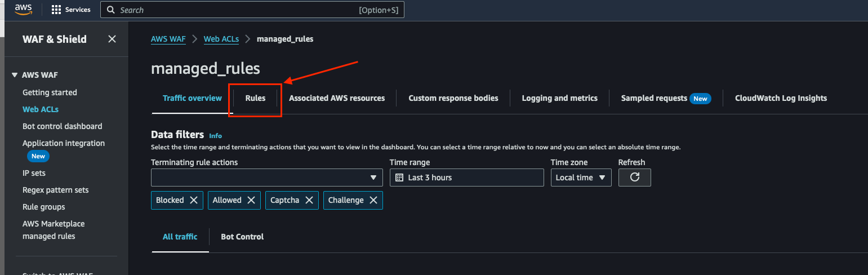Open Web ACLs in the sidebar
Screen dimensions: 868x275
coord(41,109)
